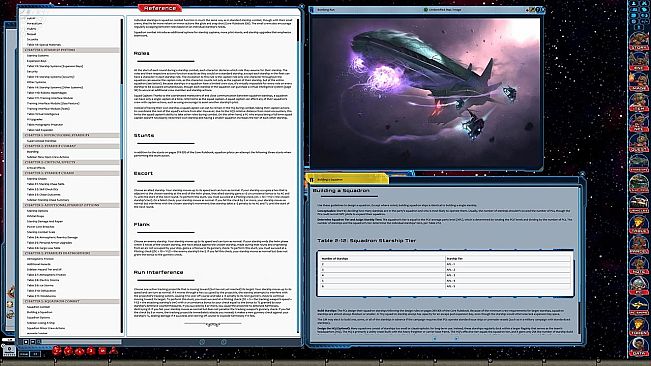
Task: Click the Escort heading in Reference text
Action: [143, 173]
